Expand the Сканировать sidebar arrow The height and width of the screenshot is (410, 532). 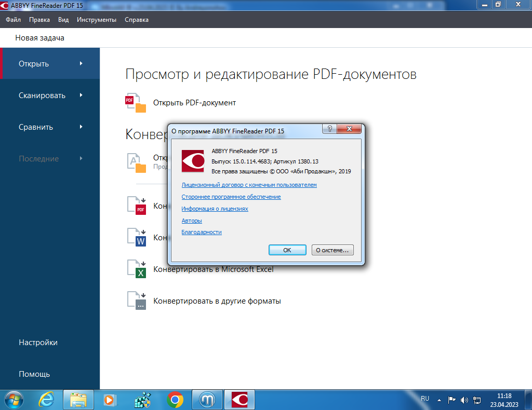tap(81, 95)
